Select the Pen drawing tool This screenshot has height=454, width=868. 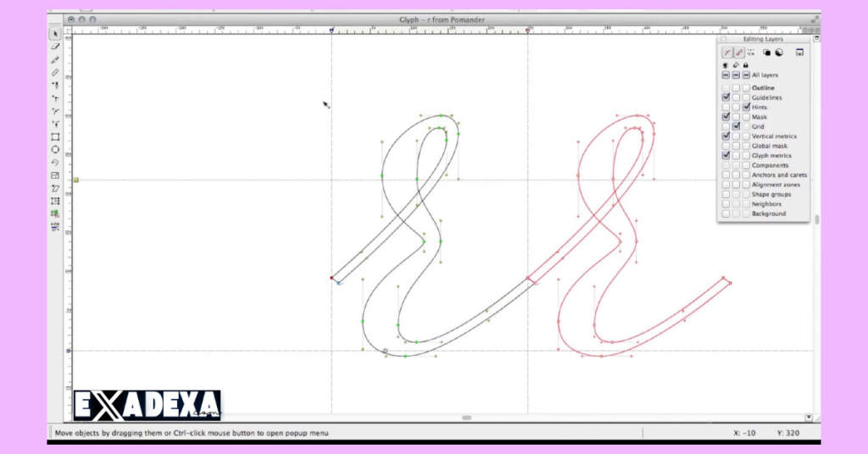[55, 86]
